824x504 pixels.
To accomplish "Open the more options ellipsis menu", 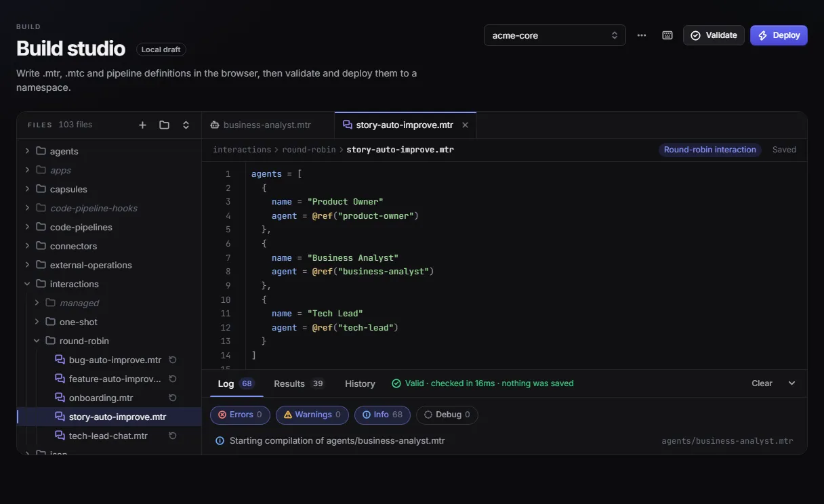I will 642,35.
